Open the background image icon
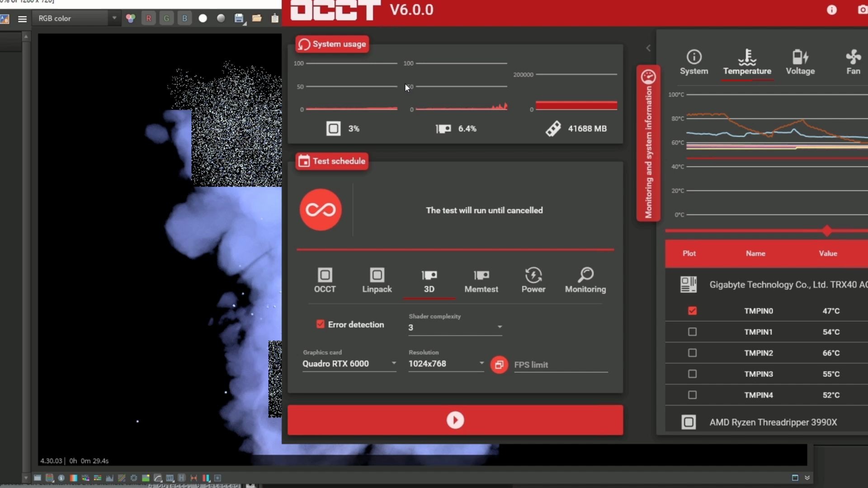Viewport: 868px width, 488px height. [x=146, y=478]
